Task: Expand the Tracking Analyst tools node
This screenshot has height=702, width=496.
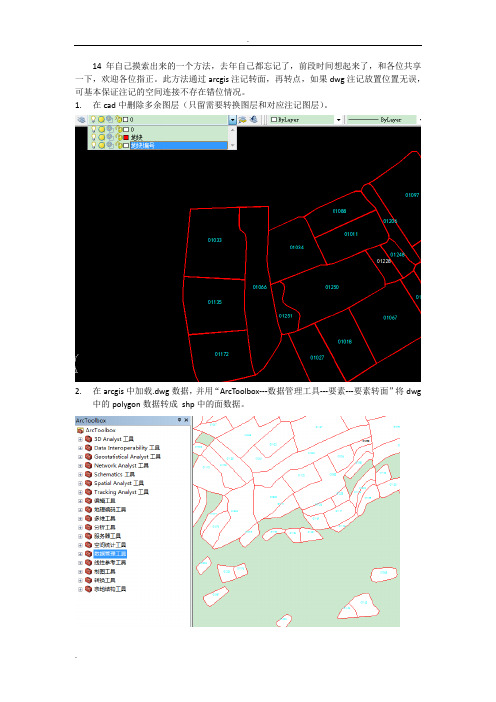Action: [x=81, y=492]
